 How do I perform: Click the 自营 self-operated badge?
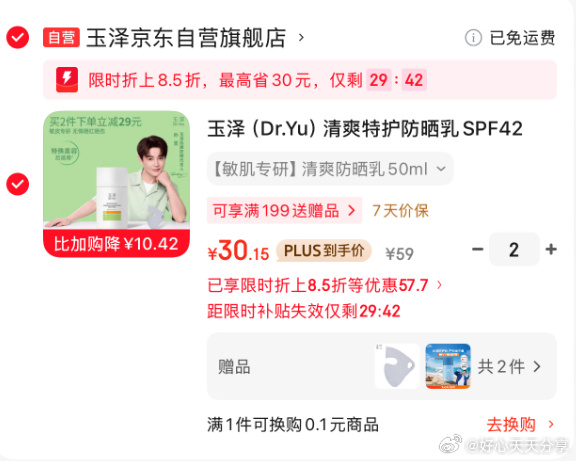click(61, 37)
